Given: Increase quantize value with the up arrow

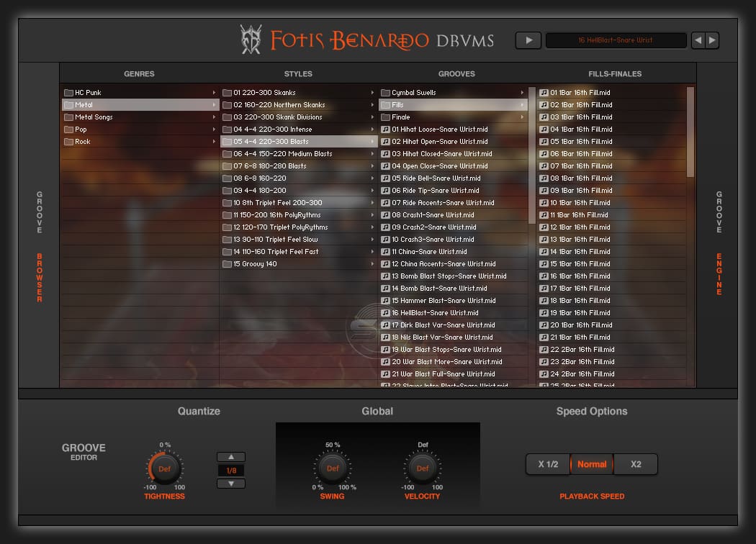Looking at the screenshot, I should coord(231,457).
